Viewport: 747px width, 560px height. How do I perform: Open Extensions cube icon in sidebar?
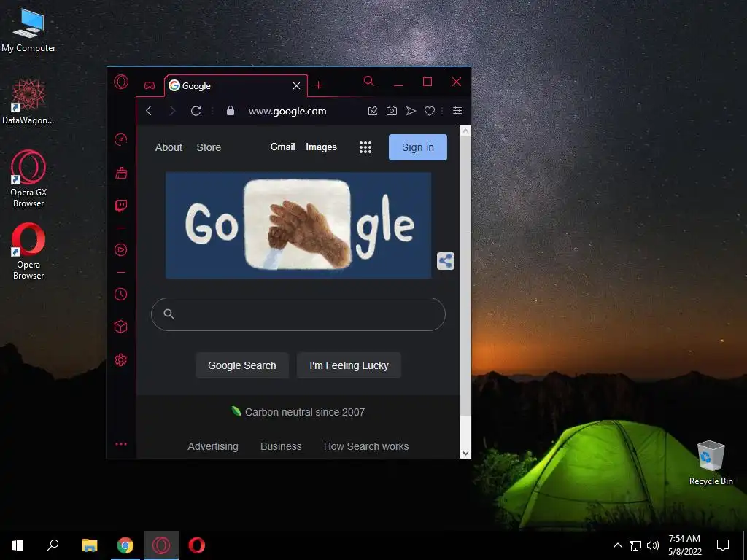(x=121, y=327)
